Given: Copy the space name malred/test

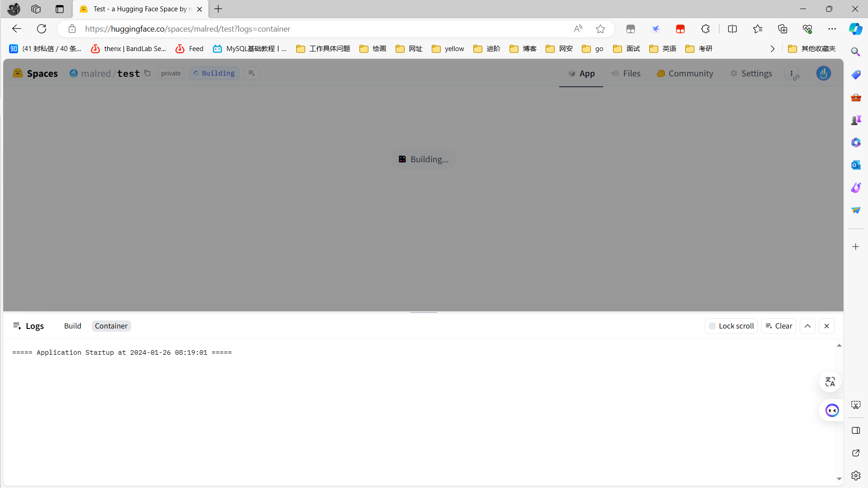Looking at the screenshot, I should (x=147, y=73).
